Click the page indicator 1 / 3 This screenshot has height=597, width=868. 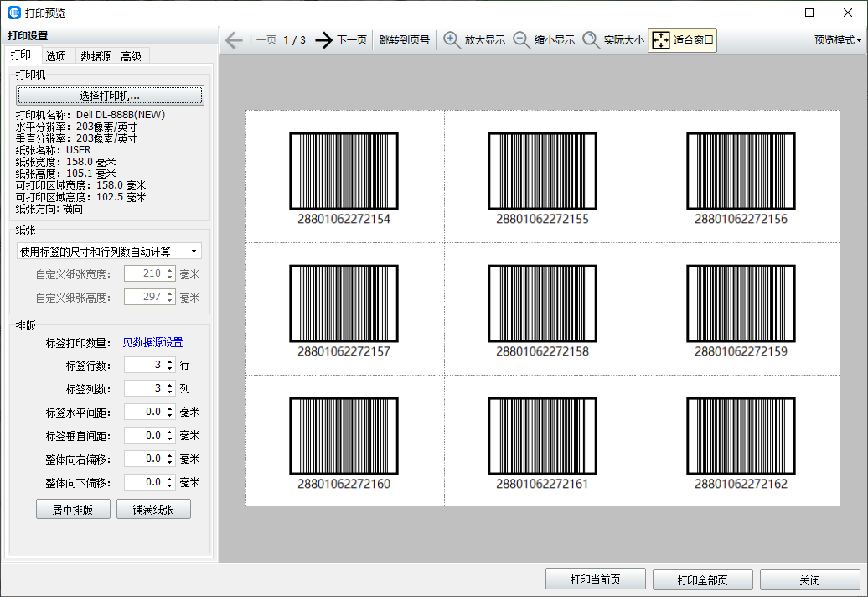tap(295, 40)
